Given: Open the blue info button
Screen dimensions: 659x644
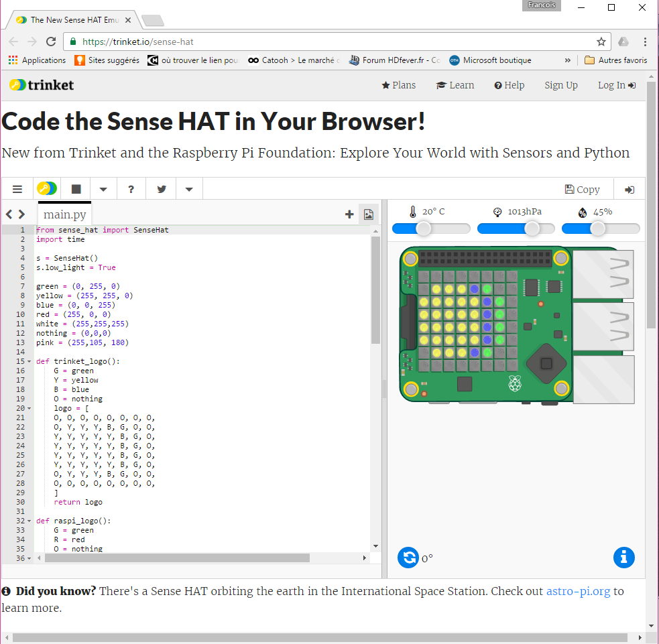Looking at the screenshot, I should tap(624, 558).
